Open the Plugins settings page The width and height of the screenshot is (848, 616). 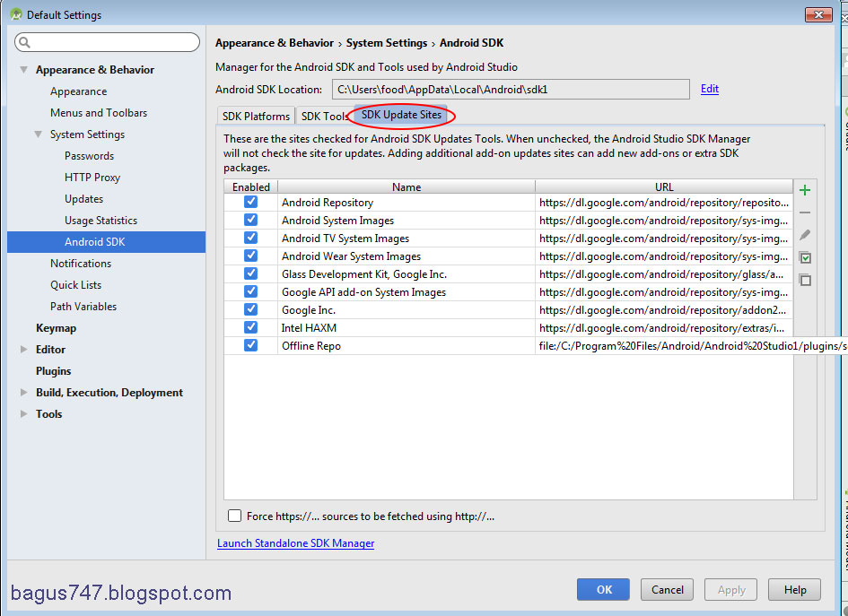53,370
